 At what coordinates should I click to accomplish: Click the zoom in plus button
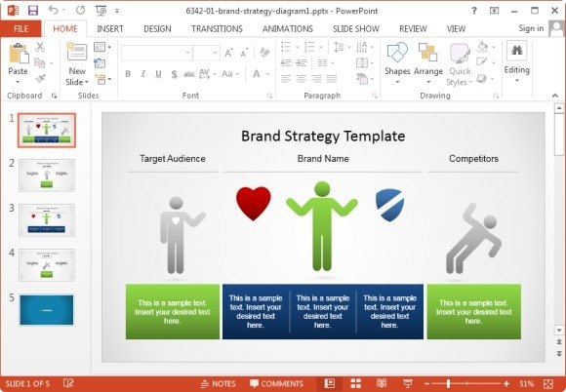pos(506,383)
